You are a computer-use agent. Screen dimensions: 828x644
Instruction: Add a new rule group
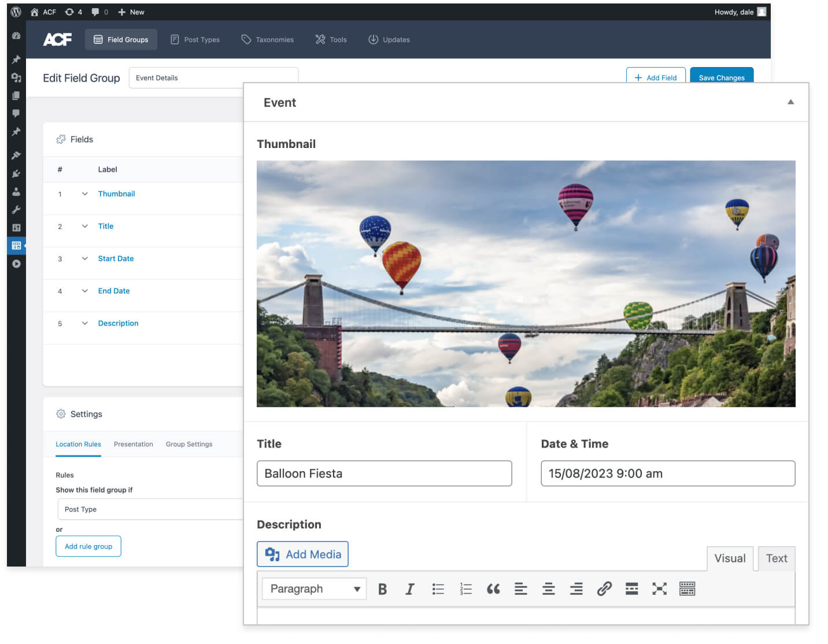pyautogui.click(x=88, y=546)
